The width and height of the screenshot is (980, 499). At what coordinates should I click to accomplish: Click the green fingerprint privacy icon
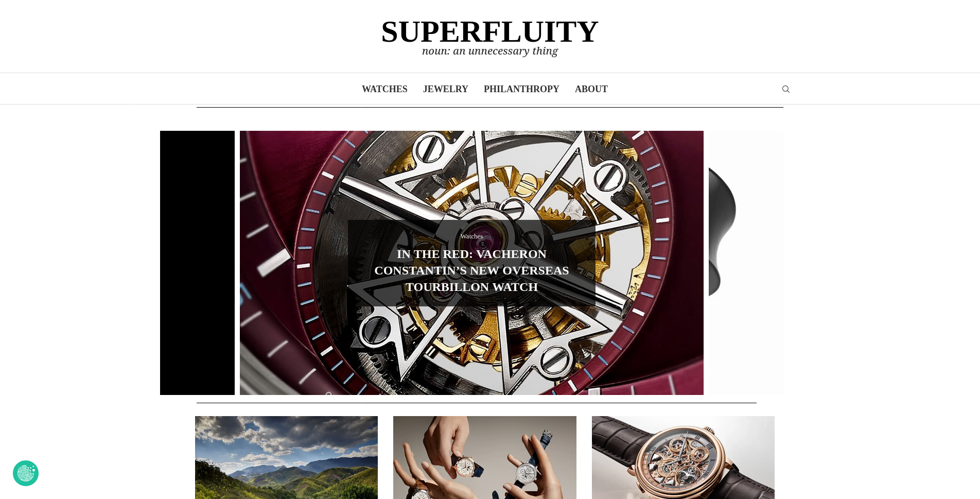point(26,473)
